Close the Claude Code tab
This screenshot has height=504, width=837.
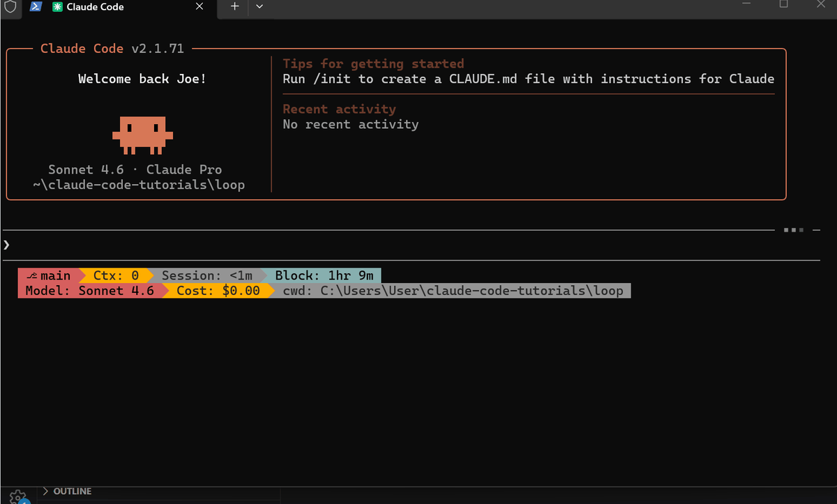click(x=199, y=6)
